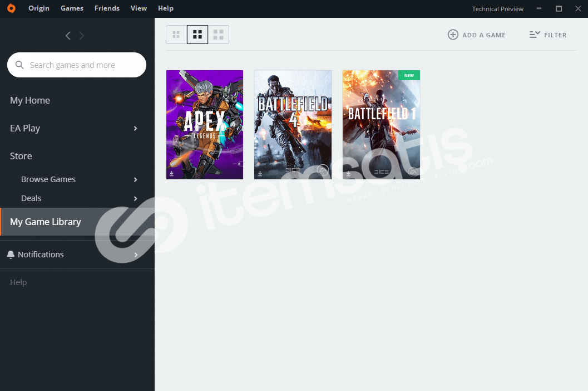Select My Game Library
The width and height of the screenshot is (588, 391).
[x=77, y=222]
